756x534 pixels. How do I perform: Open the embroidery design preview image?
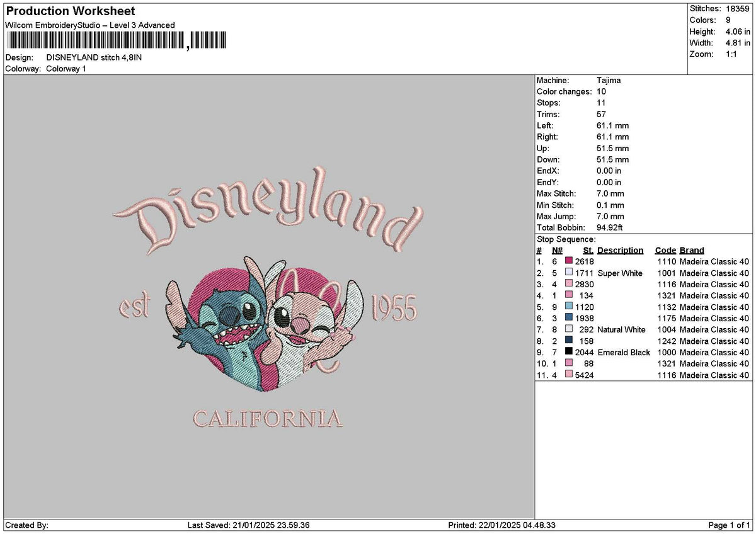point(269,297)
